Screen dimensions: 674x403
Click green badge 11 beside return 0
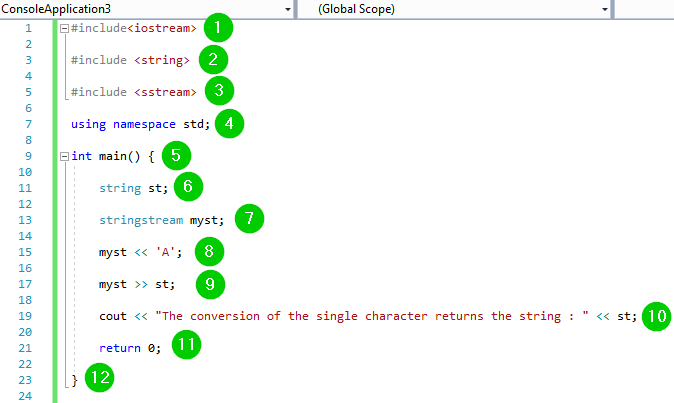(x=185, y=347)
